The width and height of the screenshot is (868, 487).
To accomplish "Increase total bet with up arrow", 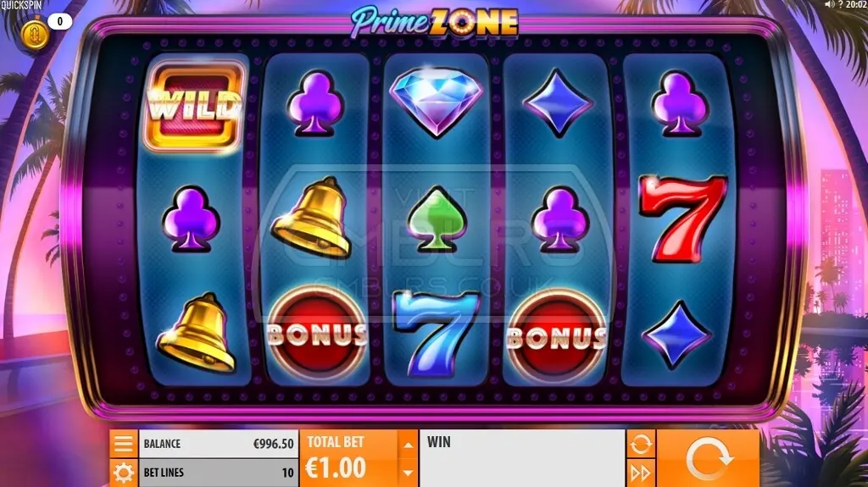I will 408,445.
